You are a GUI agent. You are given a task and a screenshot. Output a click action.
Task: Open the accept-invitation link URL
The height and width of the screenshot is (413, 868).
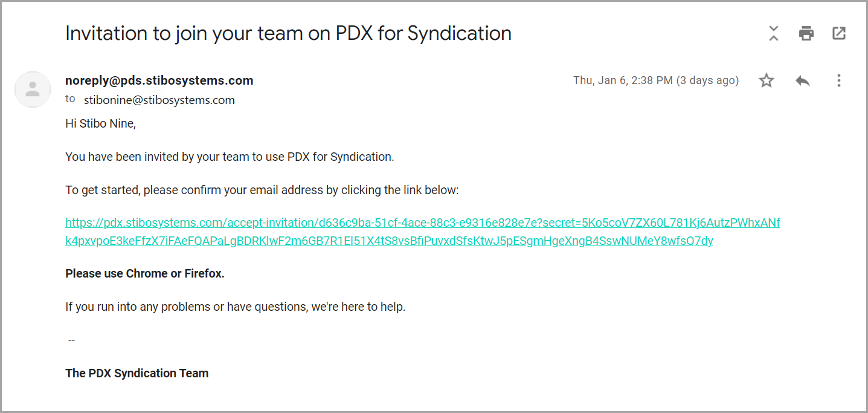click(422, 223)
